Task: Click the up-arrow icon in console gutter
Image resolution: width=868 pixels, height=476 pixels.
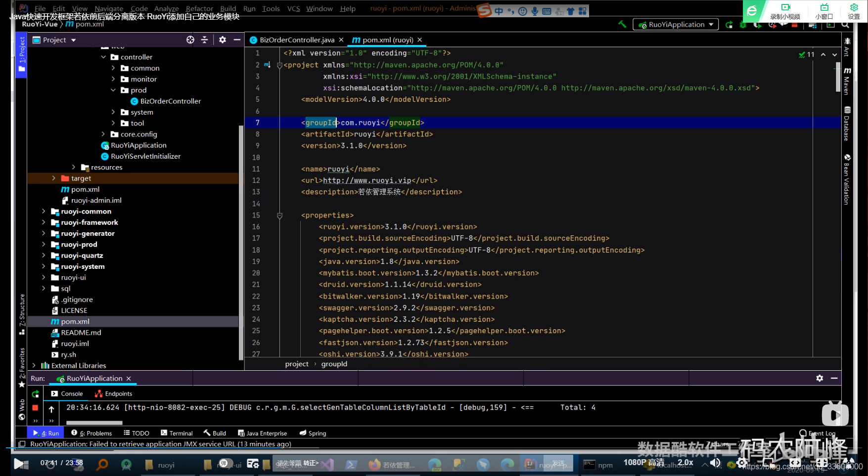Action: coord(51,409)
